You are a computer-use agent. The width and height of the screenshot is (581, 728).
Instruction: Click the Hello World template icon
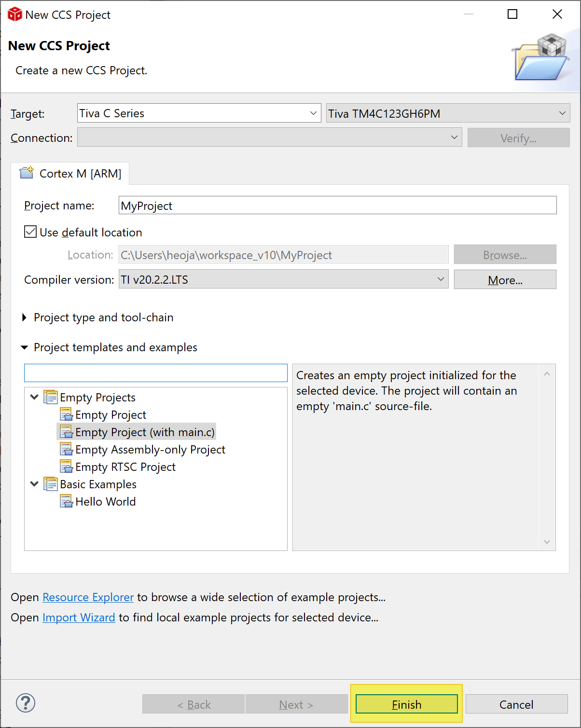point(66,501)
